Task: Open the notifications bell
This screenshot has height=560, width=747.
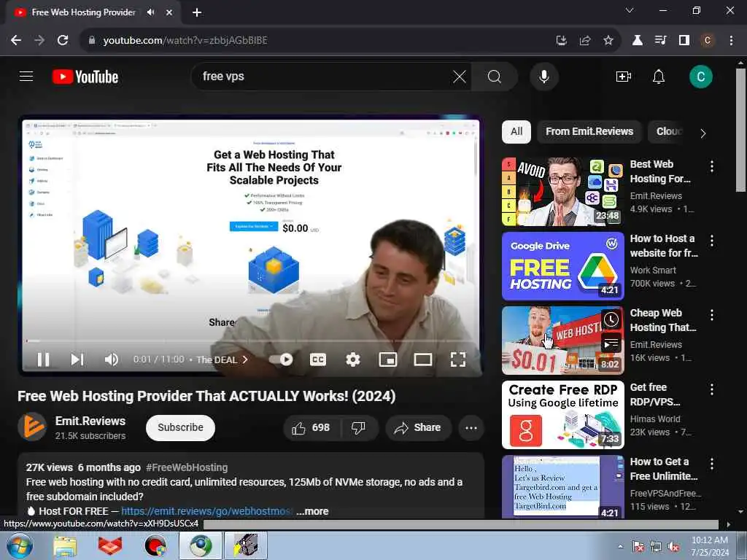Action: tap(659, 77)
